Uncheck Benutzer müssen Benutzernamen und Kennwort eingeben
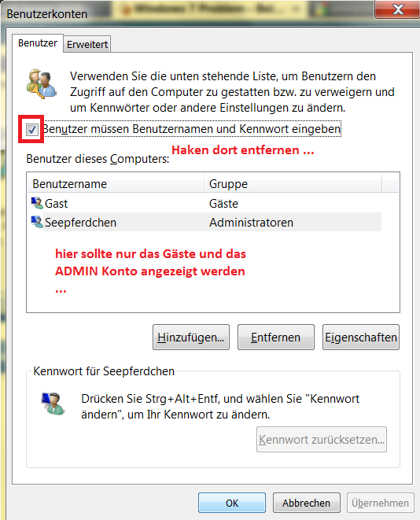 point(31,129)
